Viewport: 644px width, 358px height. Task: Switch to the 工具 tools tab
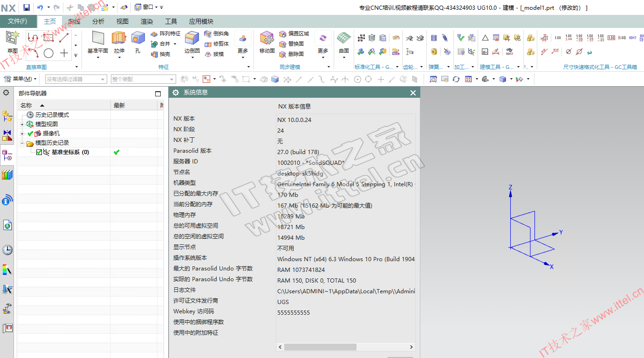click(x=171, y=21)
